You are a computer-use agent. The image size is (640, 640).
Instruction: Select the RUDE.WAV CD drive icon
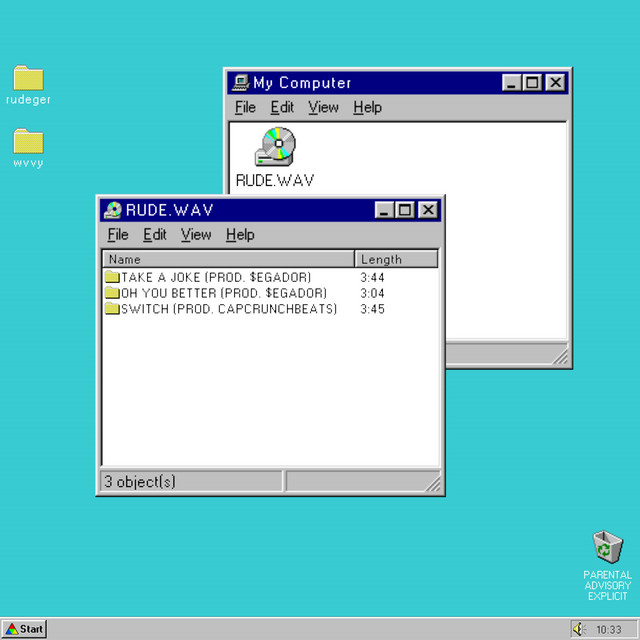(x=275, y=147)
